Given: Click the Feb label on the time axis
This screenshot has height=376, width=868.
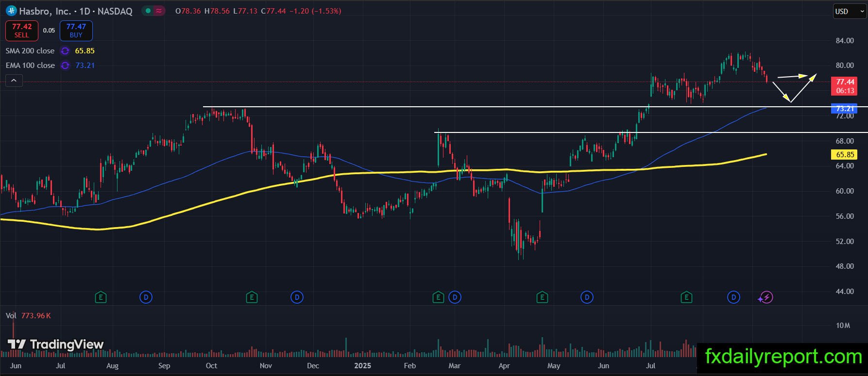Looking at the screenshot, I should tap(409, 366).
